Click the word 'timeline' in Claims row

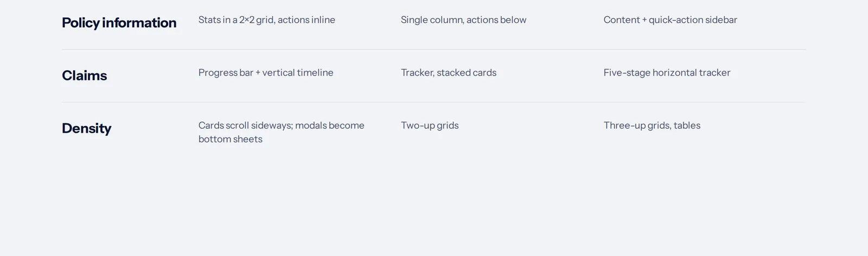(x=315, y=73)
